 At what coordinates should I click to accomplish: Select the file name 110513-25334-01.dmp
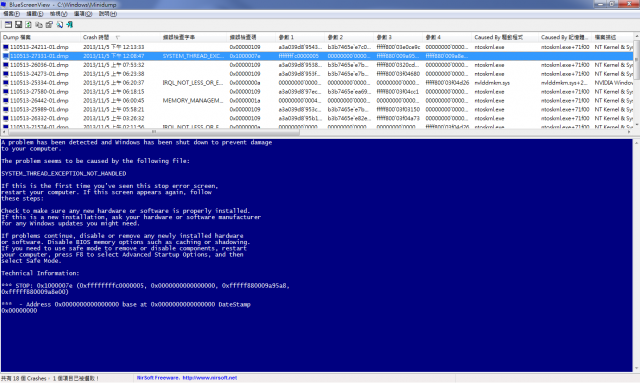coord(39,83)
